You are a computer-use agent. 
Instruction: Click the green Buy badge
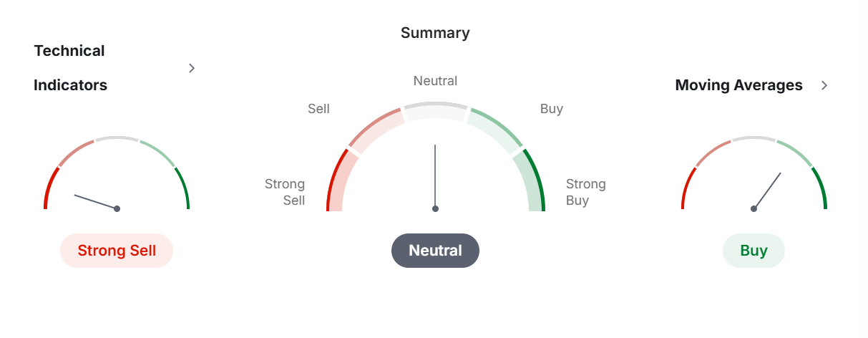point(754,251)
